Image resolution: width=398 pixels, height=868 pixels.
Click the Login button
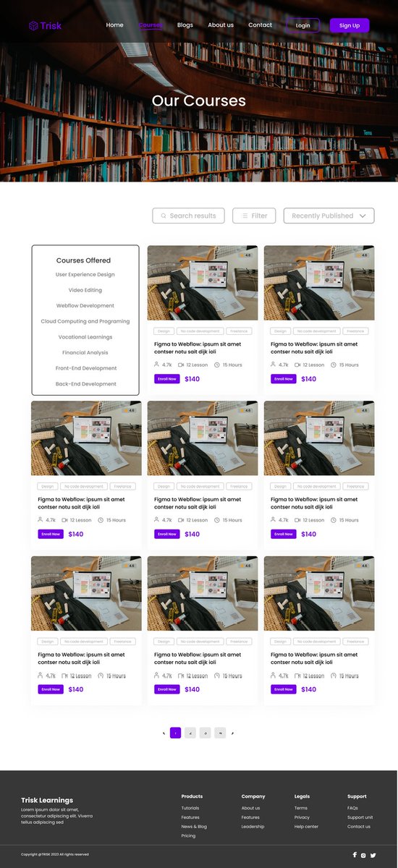[303, 25]
